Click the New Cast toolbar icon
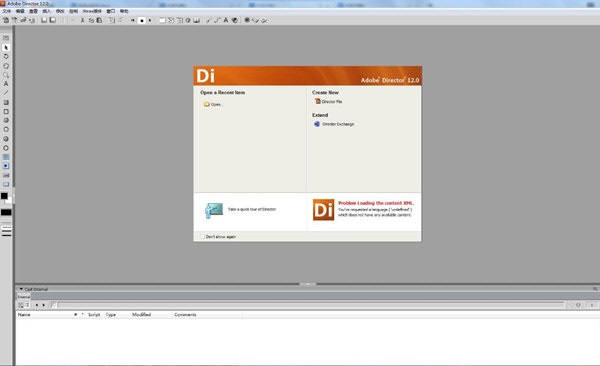The height and width of the screenshot is (366, 600). click(x=15, y=20)
